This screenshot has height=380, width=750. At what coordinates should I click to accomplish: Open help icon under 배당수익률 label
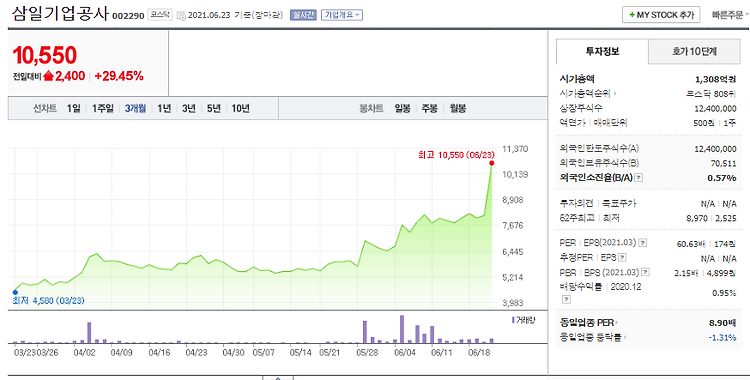click(566, 300)
